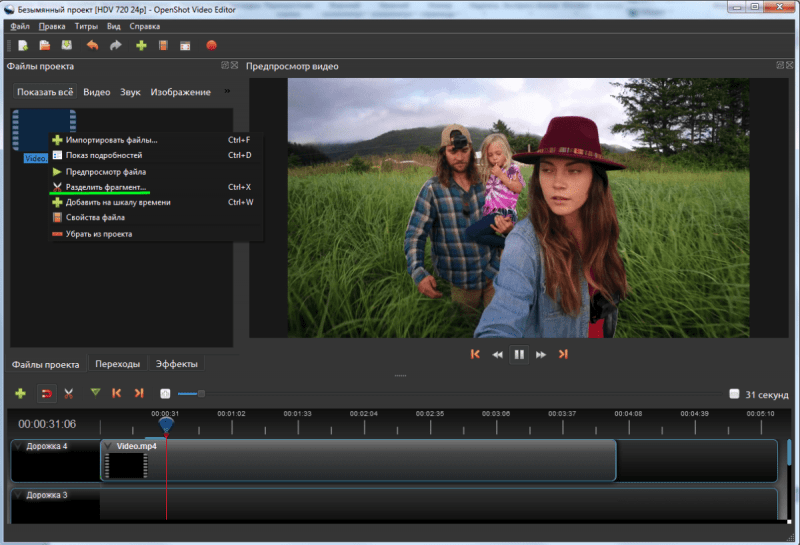
Task: Click the green plus Import Files toolbar icon
Action: 141,46
